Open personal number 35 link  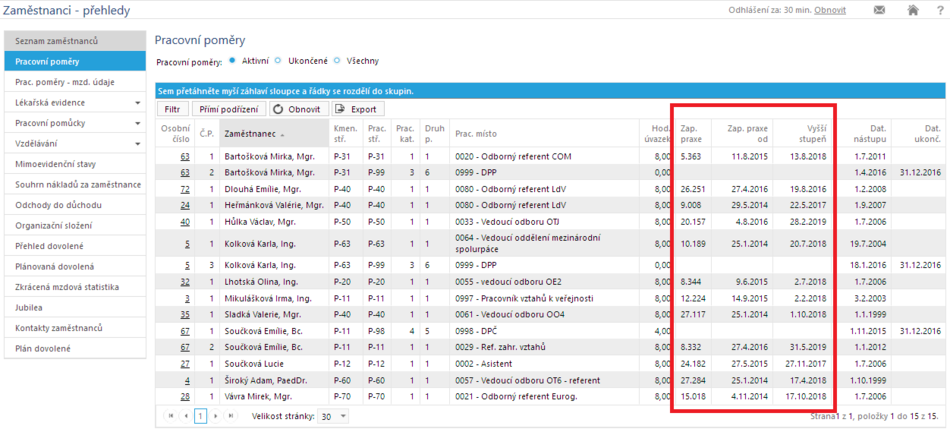coord(185,314)
